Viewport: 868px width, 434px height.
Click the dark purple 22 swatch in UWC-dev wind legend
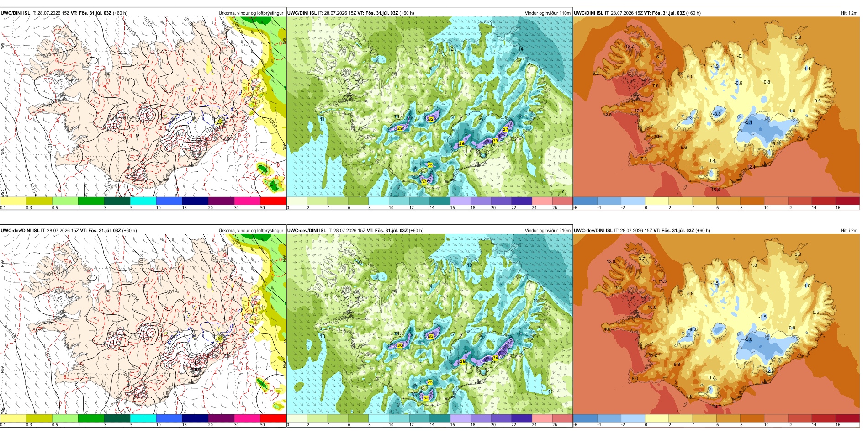point(522,418)
